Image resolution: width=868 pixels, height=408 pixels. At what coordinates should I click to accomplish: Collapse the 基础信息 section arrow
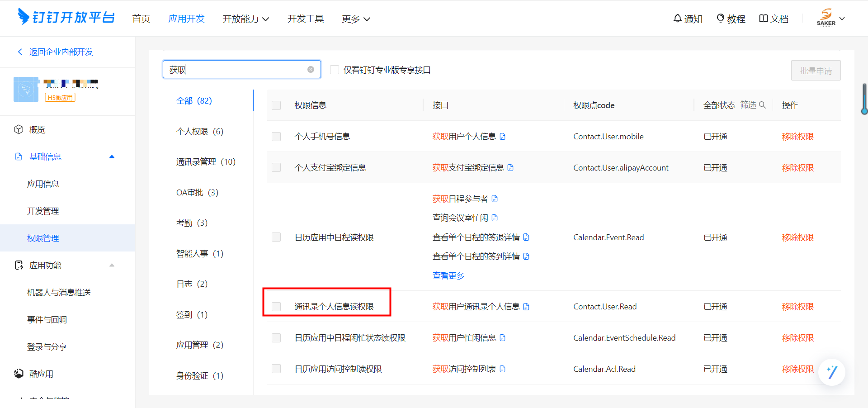112,157
